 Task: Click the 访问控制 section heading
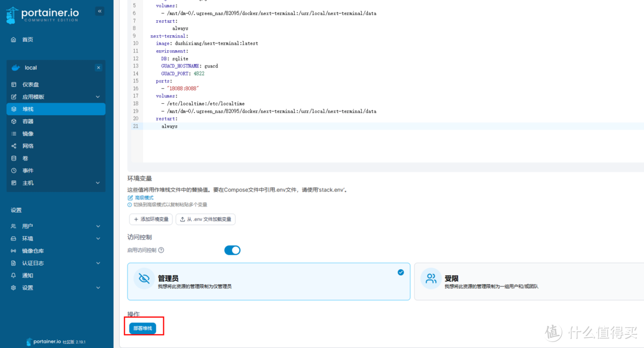pyautogui.click(x=140, y=238)
